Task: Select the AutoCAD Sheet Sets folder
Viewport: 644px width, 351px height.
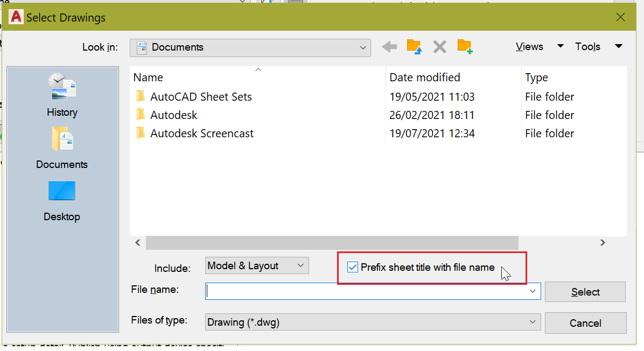Action: click(x=201, y=97)
